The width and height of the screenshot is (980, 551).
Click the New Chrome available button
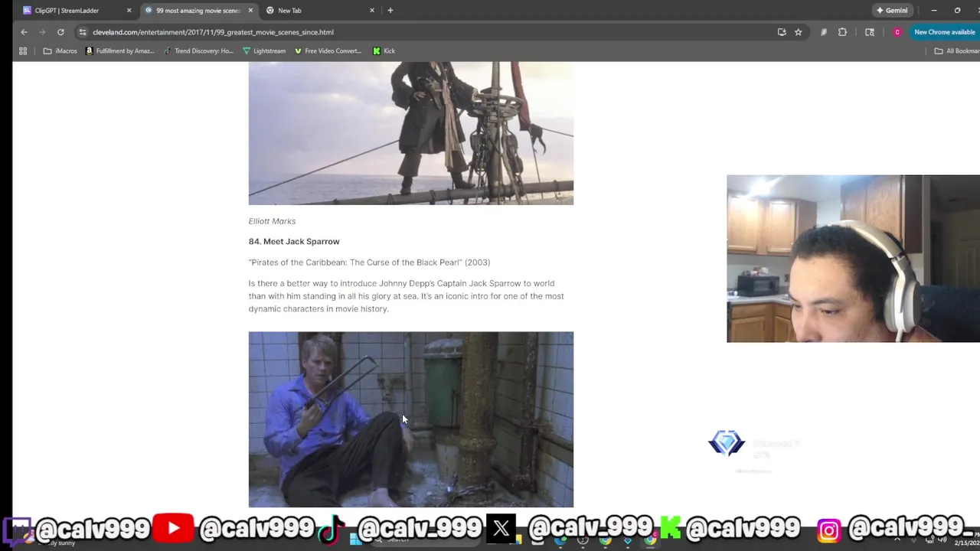pyautogui.click(x=944, y=32)
